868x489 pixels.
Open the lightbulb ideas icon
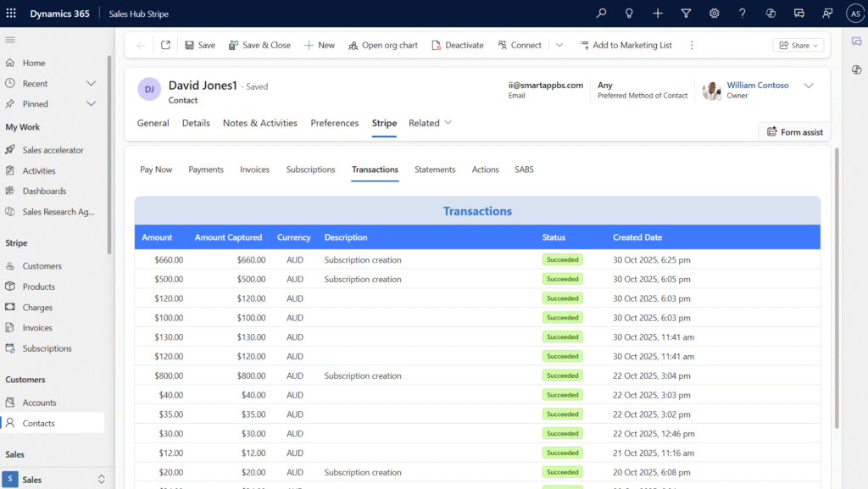[x=629, y=14]
